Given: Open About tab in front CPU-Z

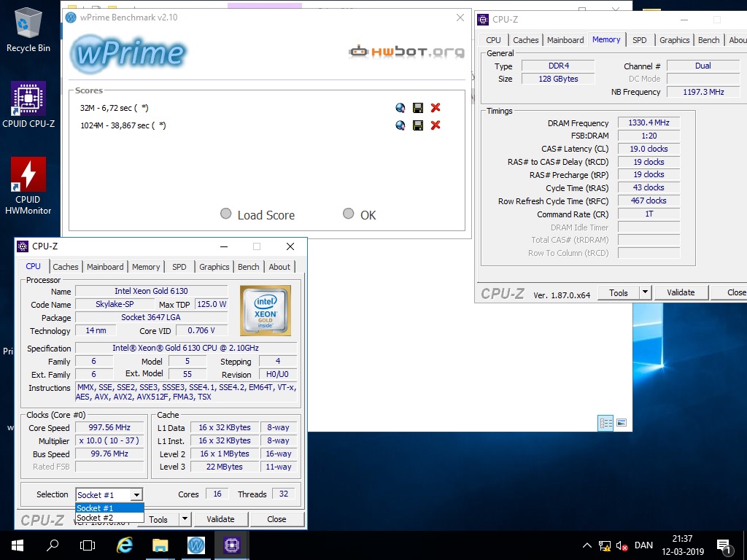Looking at the screenshot, I should (x=279, y=267).
